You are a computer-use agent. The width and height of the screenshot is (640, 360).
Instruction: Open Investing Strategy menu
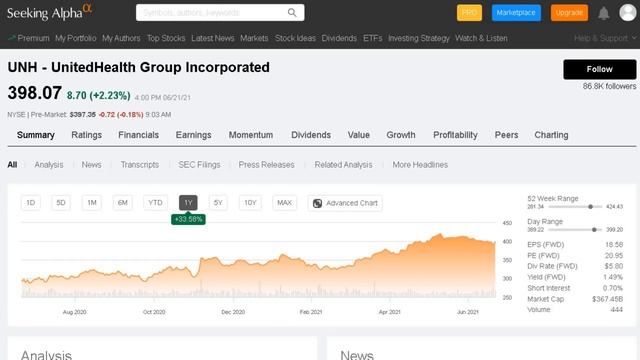coord(419,38)
